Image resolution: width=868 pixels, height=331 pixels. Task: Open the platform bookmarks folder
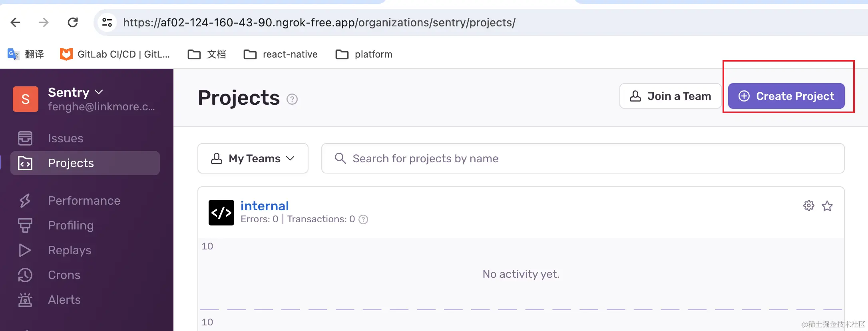click(x=364, y=54)
